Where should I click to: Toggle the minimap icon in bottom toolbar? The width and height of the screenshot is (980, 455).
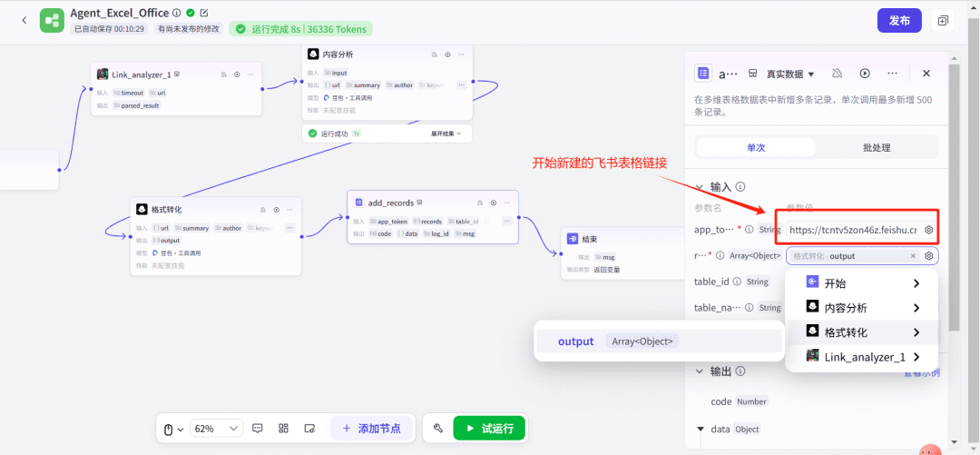click(309, 429)
